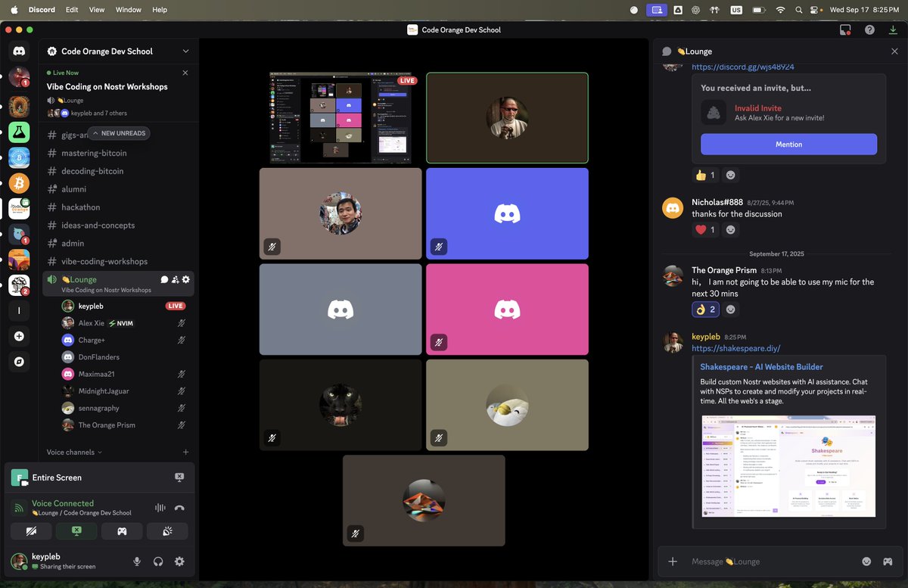Open the discord.gg invite link
The image size is (908, 588).
[x=742, y=67]
